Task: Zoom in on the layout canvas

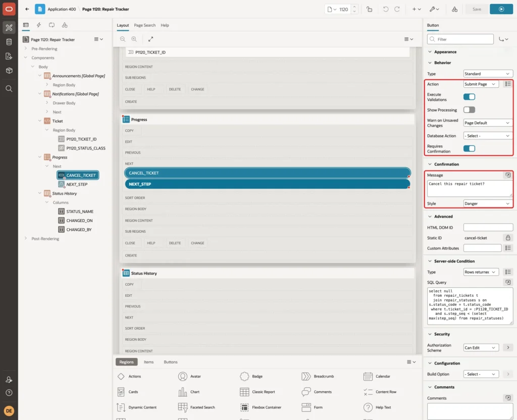Action: 134,39
